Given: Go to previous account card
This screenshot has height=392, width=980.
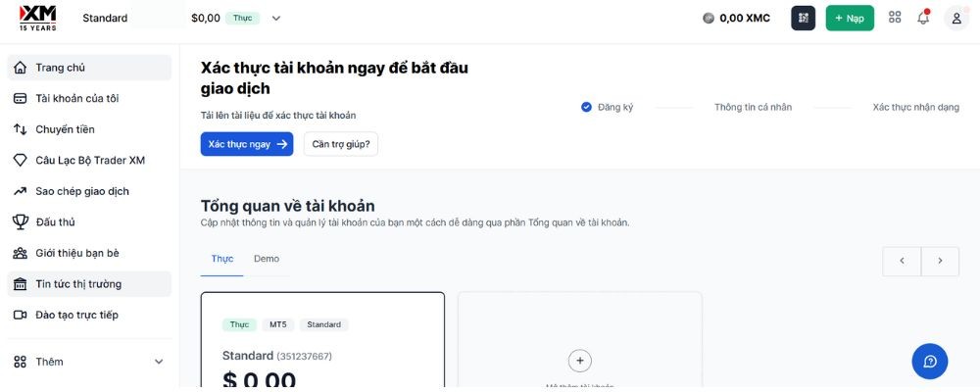Looking at the screenshot, I should click(902, 261).
